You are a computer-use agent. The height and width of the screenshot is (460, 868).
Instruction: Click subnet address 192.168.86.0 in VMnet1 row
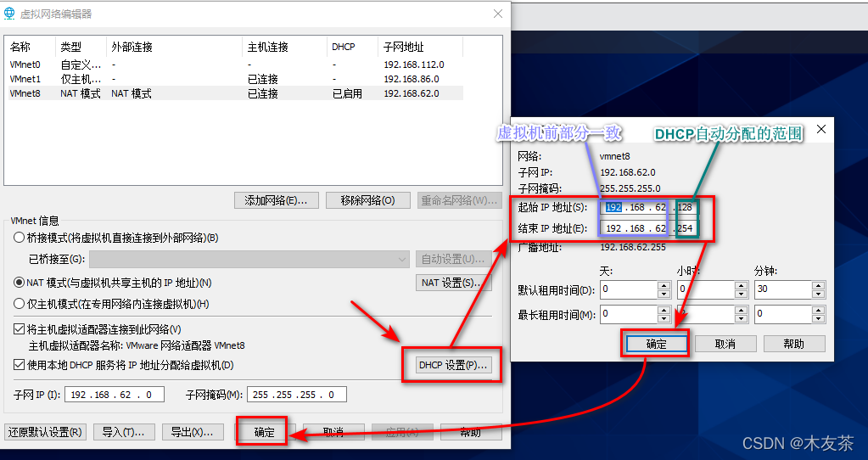point(412,79)
